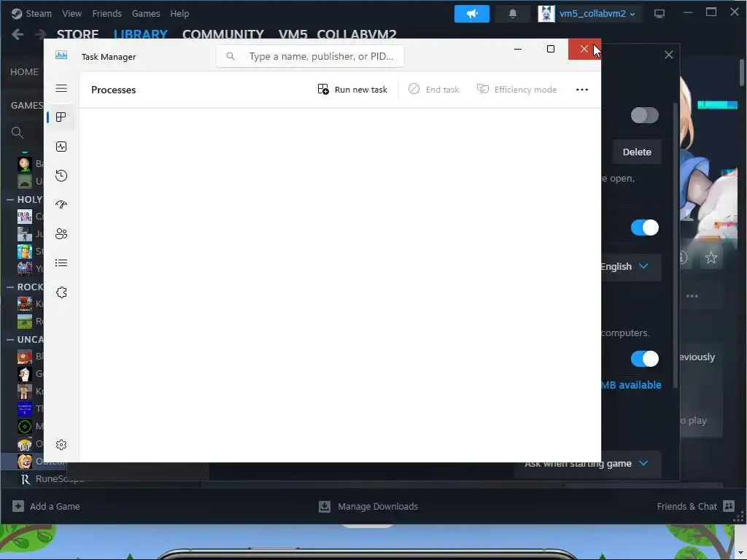Click MB available link in Steam dialog
Screen dimensions: 747x560
click(631, 385)
